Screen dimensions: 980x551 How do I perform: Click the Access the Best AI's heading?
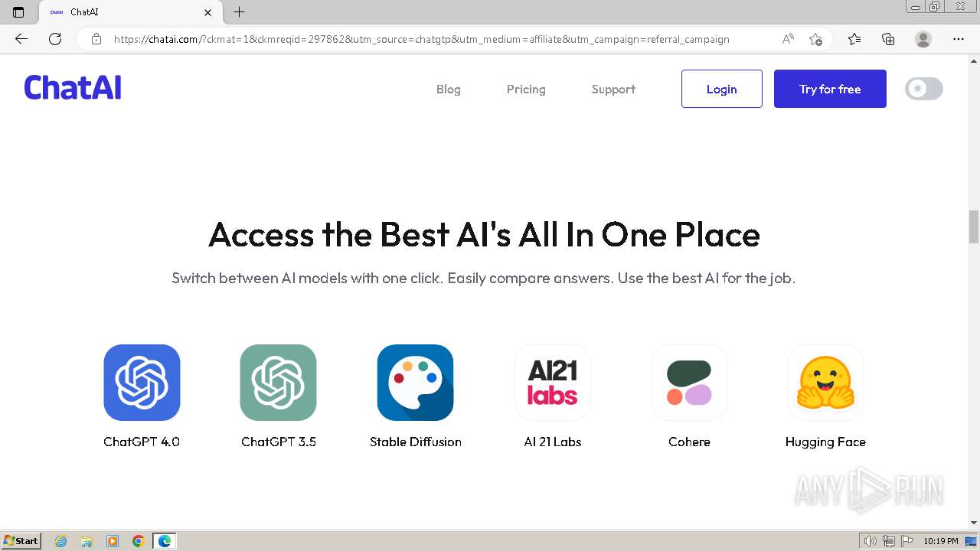point(484,234)
